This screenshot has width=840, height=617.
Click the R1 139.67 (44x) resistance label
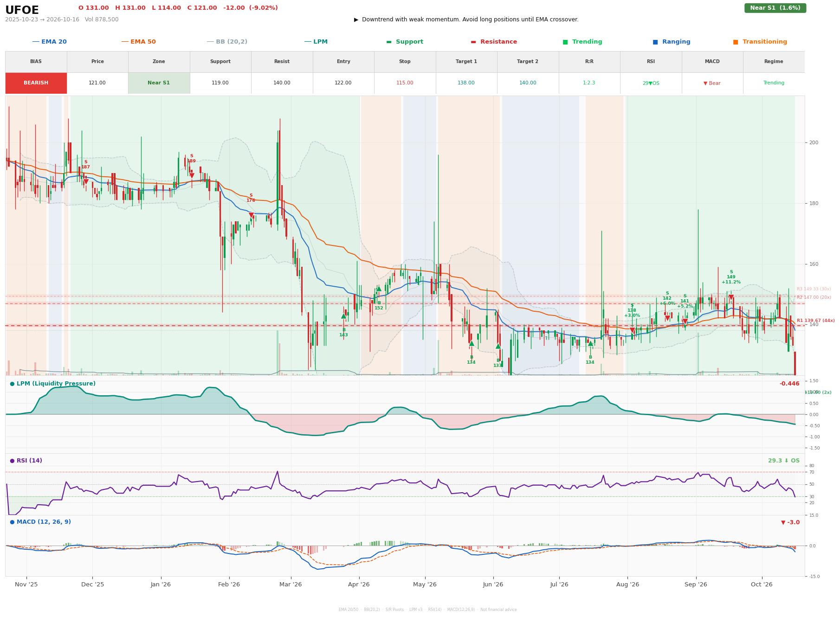pyautogui.click(x=815, y=321)
